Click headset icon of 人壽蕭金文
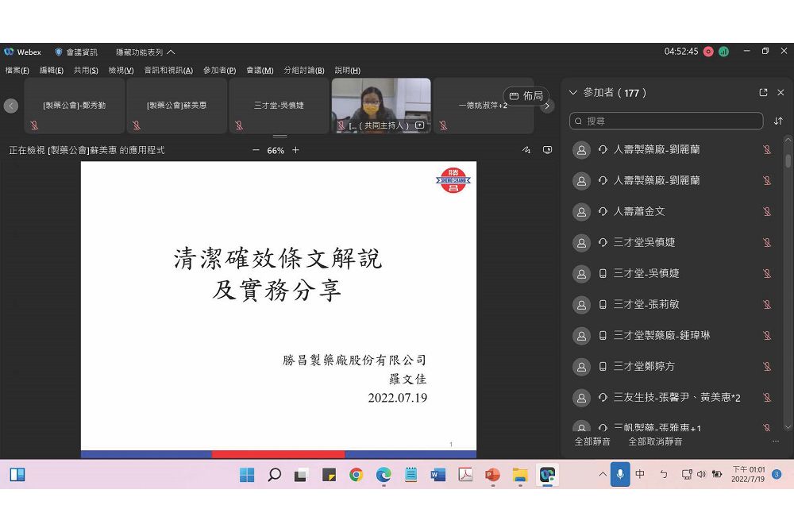Viewport: 794px width, 532px height. tap(603, 211)
